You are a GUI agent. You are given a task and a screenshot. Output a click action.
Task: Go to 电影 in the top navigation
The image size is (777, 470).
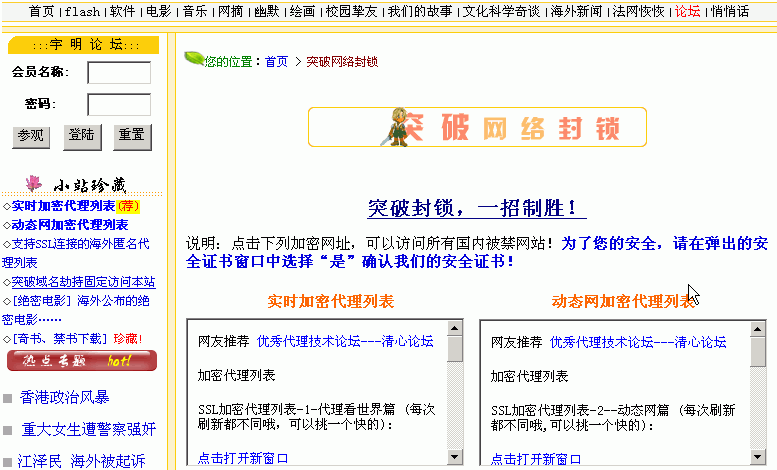click(x=158, y=12)
